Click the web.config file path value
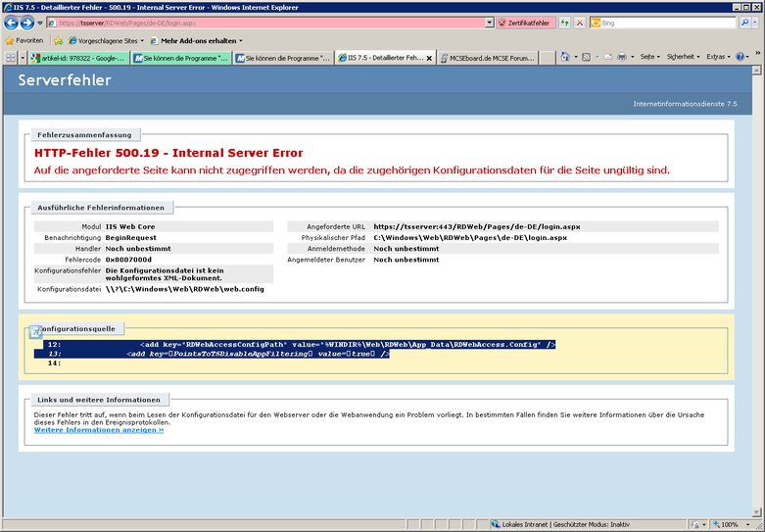765x532 pixels. tap(185, 289)
